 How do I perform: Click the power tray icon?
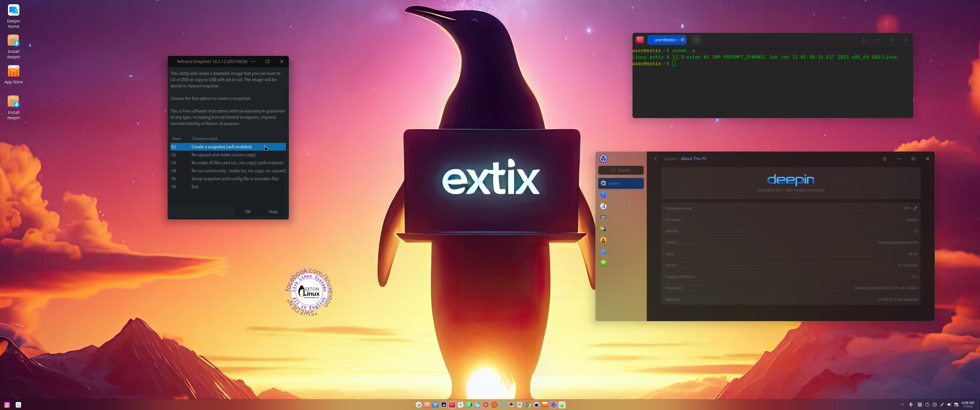coord(927,405)
